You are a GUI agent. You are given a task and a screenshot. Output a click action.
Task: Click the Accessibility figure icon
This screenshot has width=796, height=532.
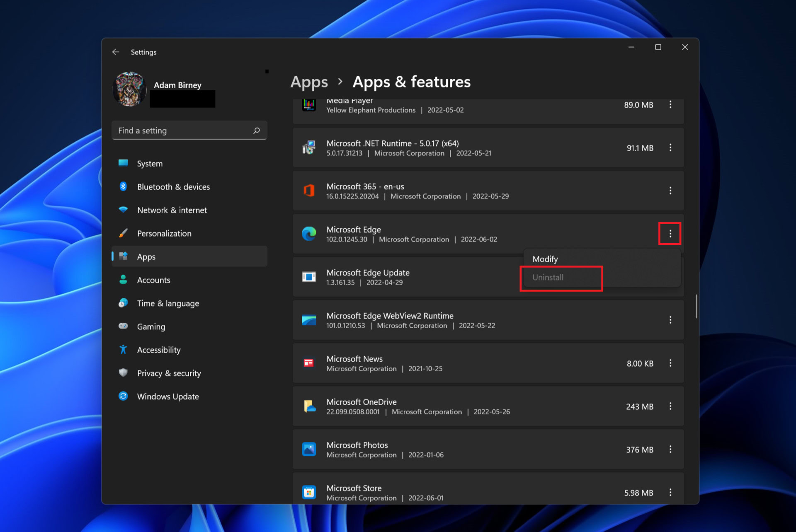click(x=123, y=349)
